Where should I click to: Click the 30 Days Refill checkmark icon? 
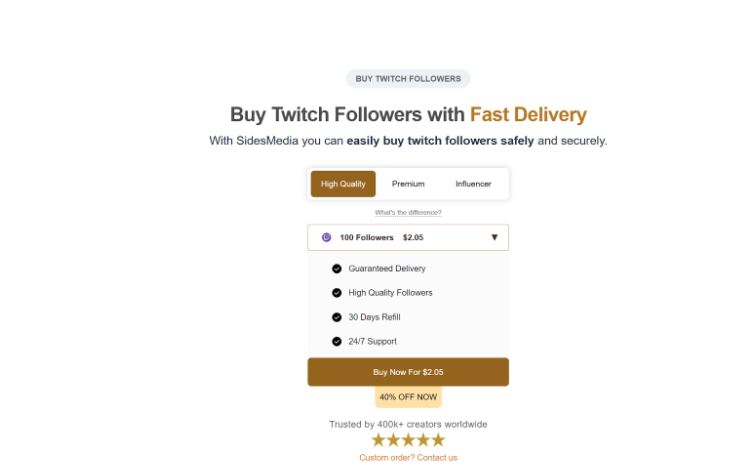click(x=337, y=317)
